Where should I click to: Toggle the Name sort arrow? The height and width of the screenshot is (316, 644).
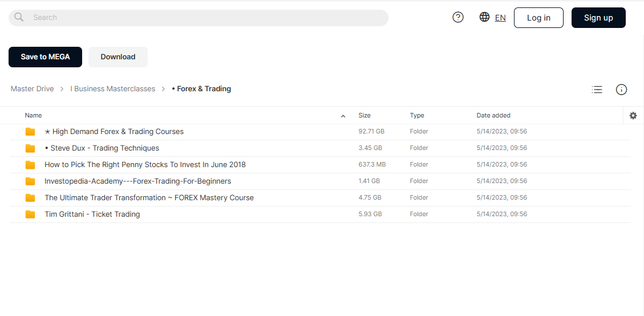pos(343,116)
